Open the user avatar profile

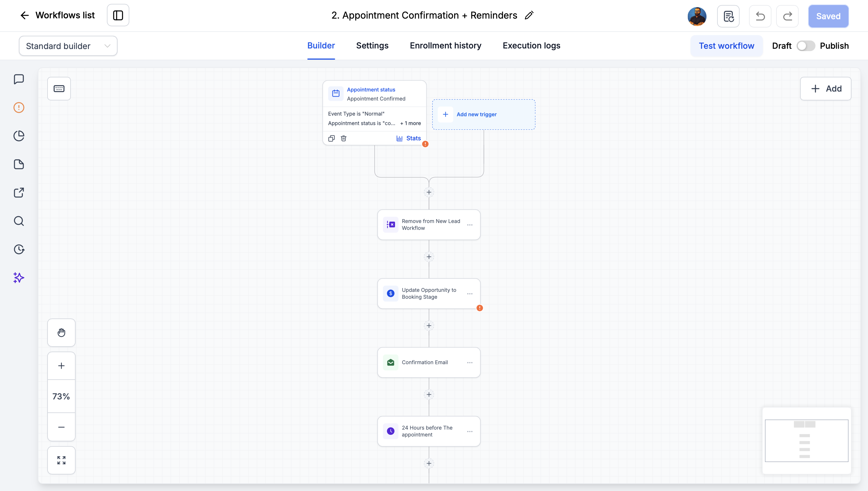click(697, 16)
